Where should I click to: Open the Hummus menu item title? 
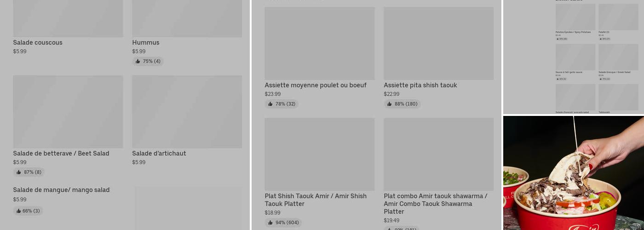pyautogui.click(x=146, y=43)
